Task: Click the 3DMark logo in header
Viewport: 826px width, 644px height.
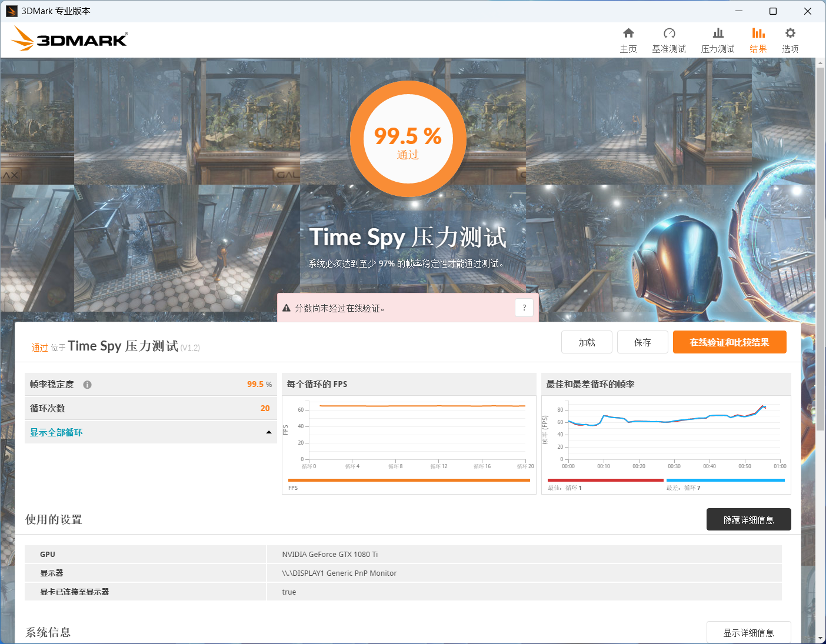Action: pos(69,39)
